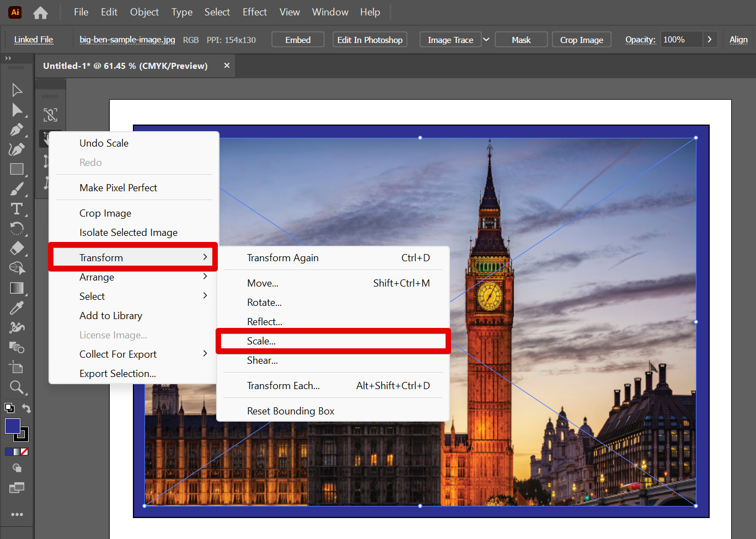
Task: Go to the Illustrator Home screen
Action: pos(40,12)
